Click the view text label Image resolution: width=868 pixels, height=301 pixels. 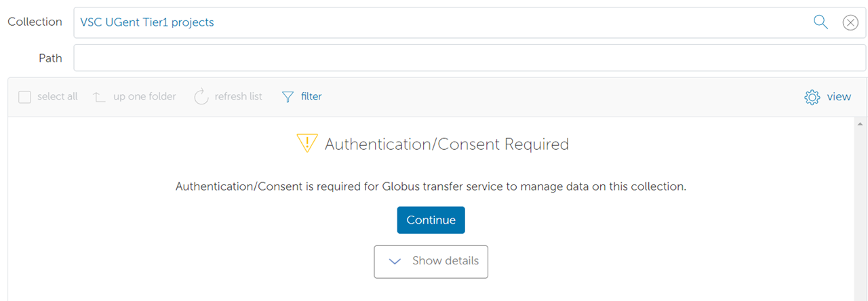click(839, 97)
